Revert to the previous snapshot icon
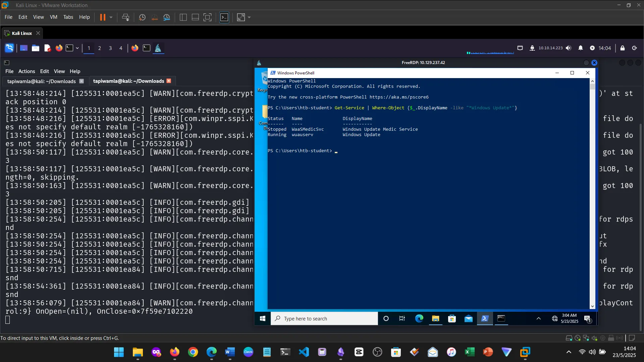The height and width of the screenshot is (362, 644). click(155, 17)
